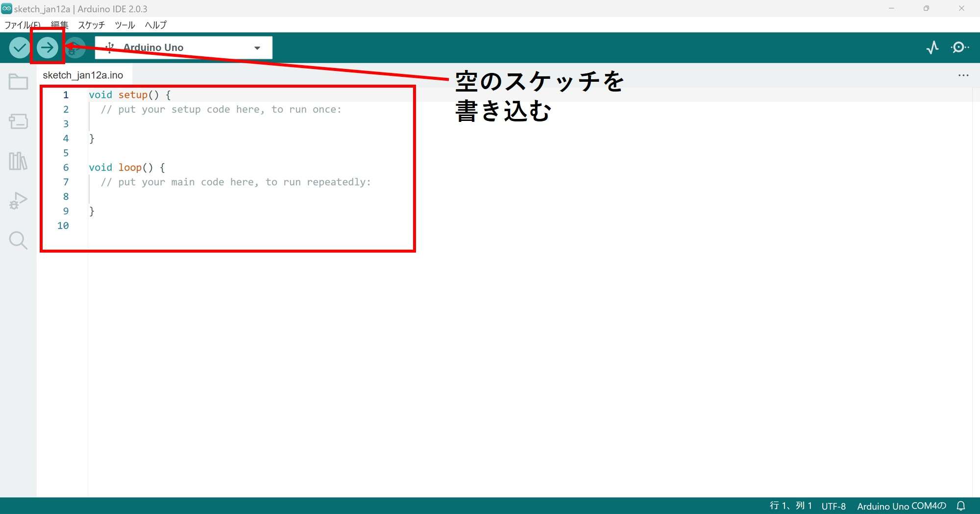Viewport: 980px width, 514px height.
Task: Open the スケッチ menu
Action: pyautogui.click(x=91, y=25)
